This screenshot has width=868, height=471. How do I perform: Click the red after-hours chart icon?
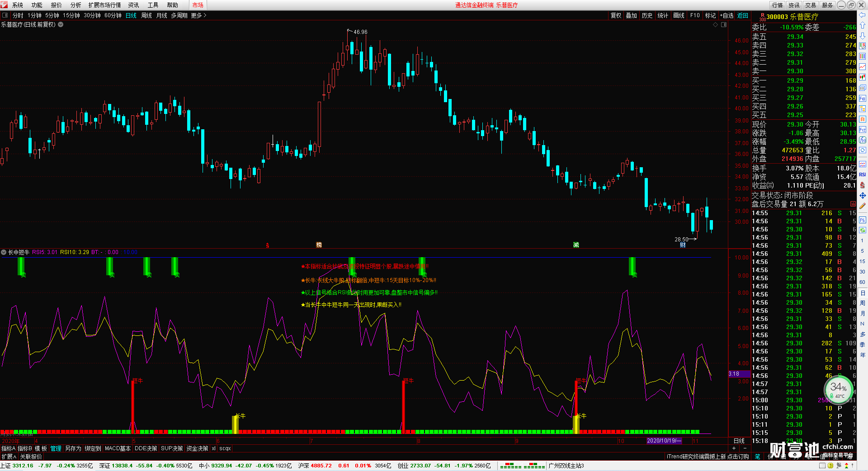pyautogui.click(x=853, y=204)
